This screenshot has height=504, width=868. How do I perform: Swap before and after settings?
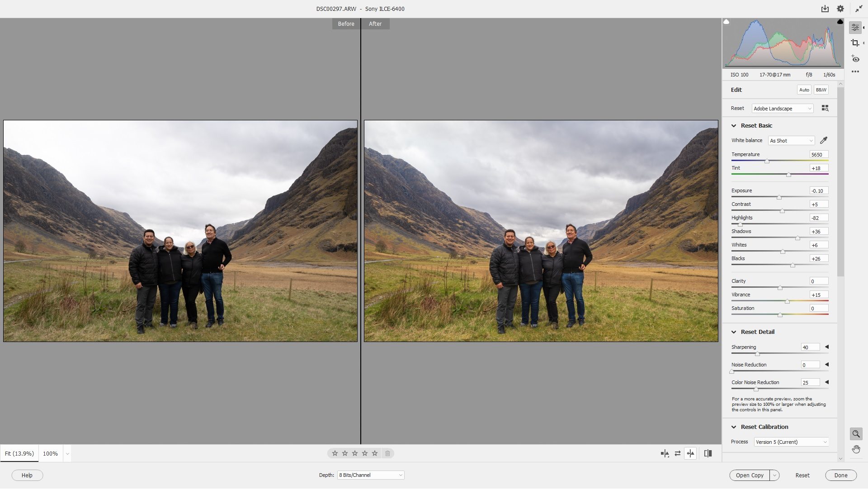point(677,453)
